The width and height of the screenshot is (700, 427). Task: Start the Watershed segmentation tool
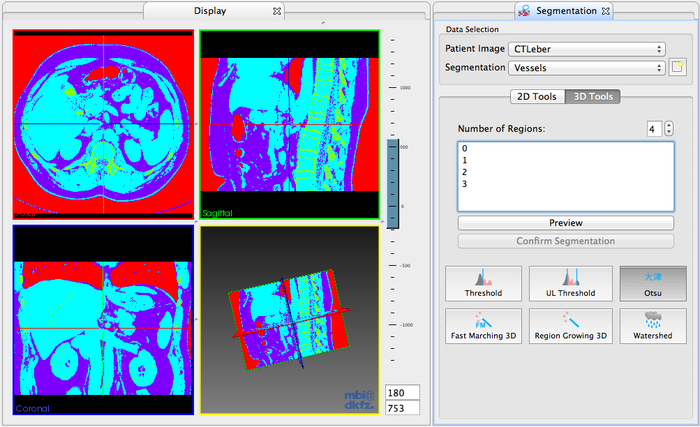pyautogui.click(x=652, y=326)
